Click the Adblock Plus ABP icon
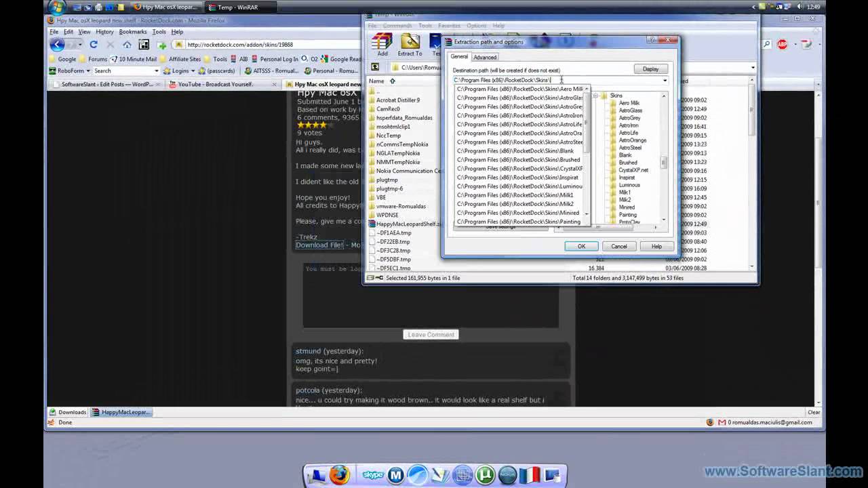868x488 pixels. pyautogui.click(x=783, y=45)
